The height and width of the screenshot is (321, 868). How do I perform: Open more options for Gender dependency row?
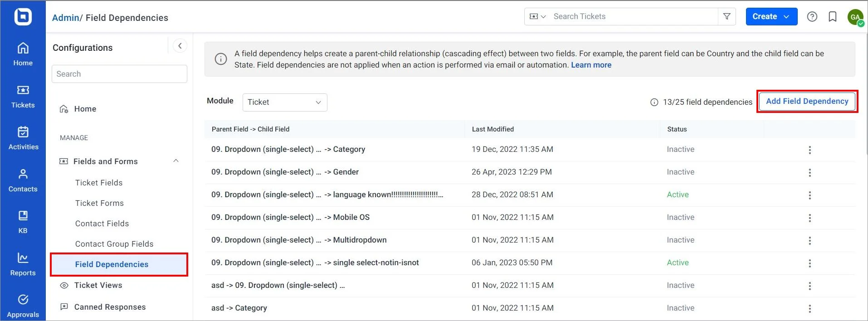point(809,172)
